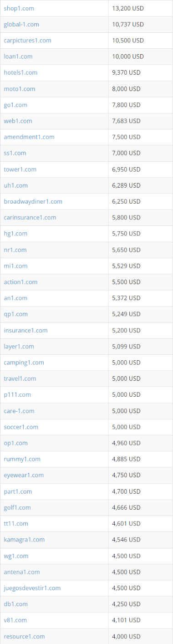173x644 pixels.
Task: Click the v81.com domain link
Action: pyautogui.click(x=15, y=620)
